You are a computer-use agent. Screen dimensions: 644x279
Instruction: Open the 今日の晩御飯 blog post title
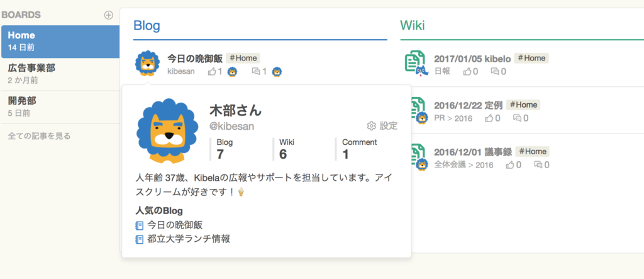coord(195,59)
